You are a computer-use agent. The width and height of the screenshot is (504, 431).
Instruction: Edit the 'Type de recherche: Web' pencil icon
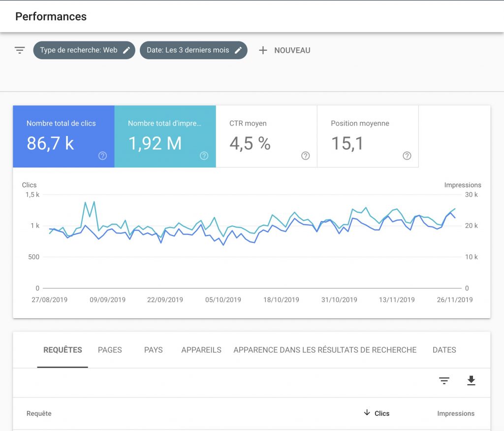tap(126, 50)
